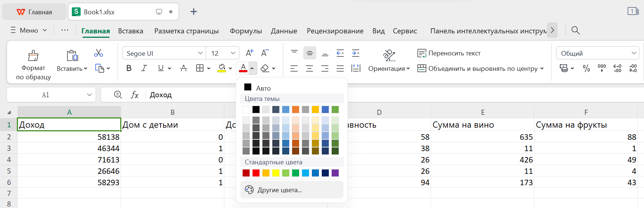This screenshot has height=208, width=644.
Task: Open the Вставка ribbon tab
Action: 130,31
